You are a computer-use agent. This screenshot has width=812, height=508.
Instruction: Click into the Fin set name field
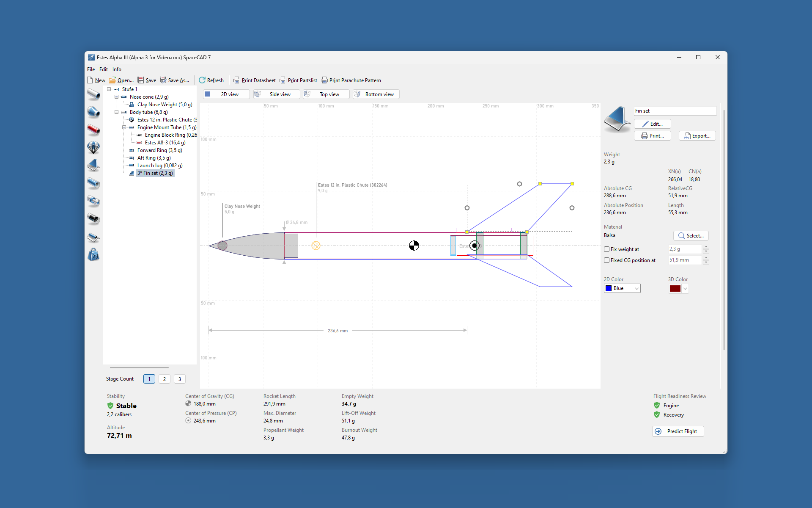[675, 111]
